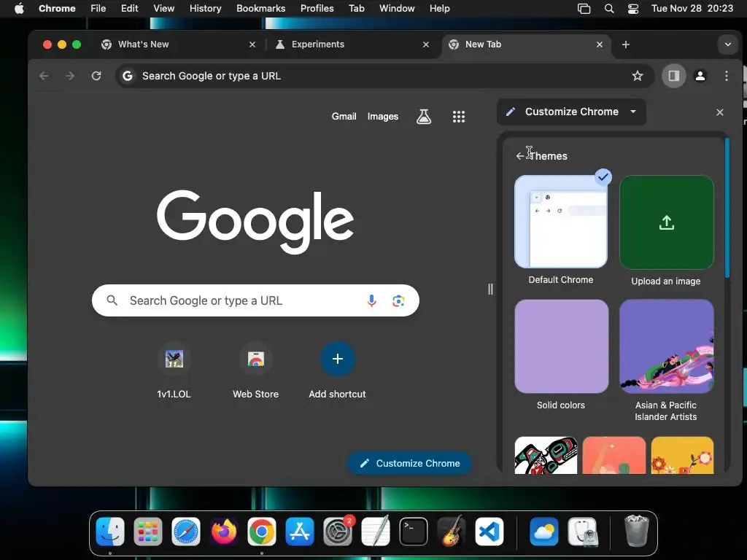
Task: Open the black and red indigenous art collection
Action: (546, 455)
